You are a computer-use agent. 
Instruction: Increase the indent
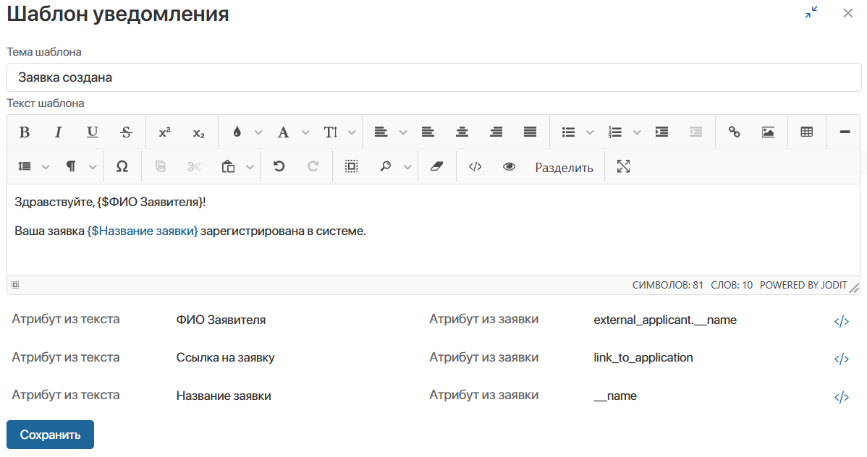662,133
